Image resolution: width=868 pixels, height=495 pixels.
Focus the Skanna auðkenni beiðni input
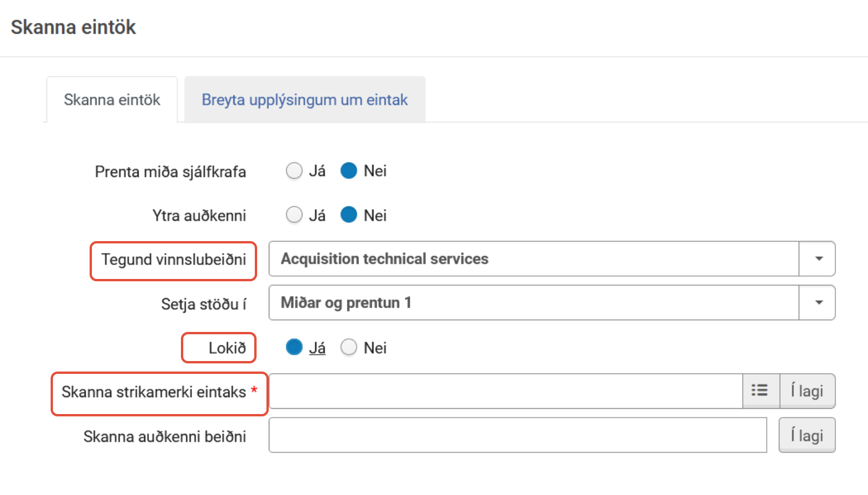[517, 435]
